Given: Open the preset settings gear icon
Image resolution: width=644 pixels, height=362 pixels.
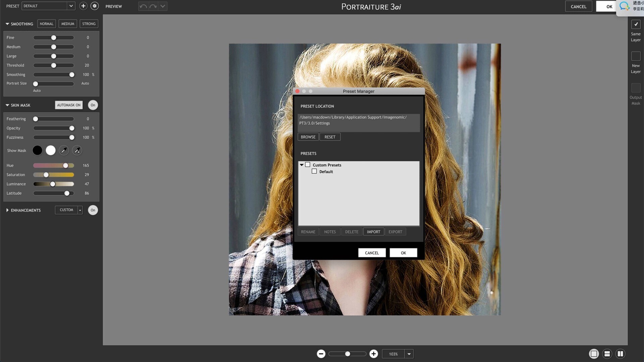Looking at the screenshot, I should [95, 6].
